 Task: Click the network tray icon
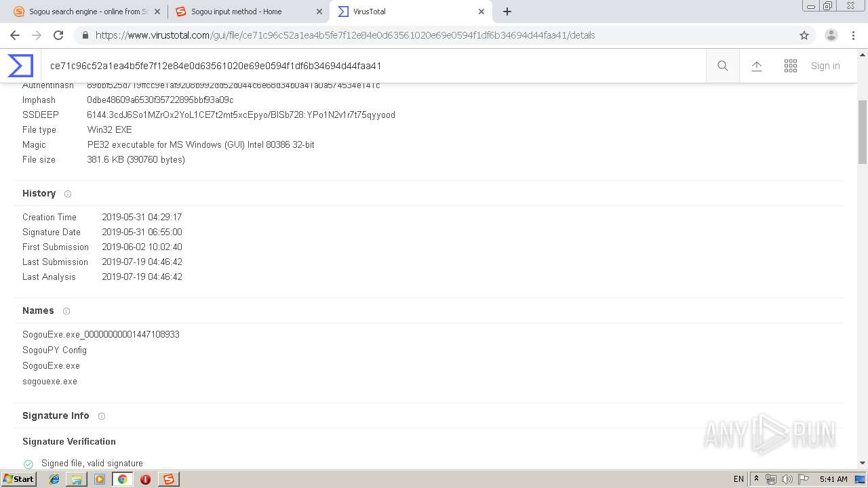pos(771,479)
